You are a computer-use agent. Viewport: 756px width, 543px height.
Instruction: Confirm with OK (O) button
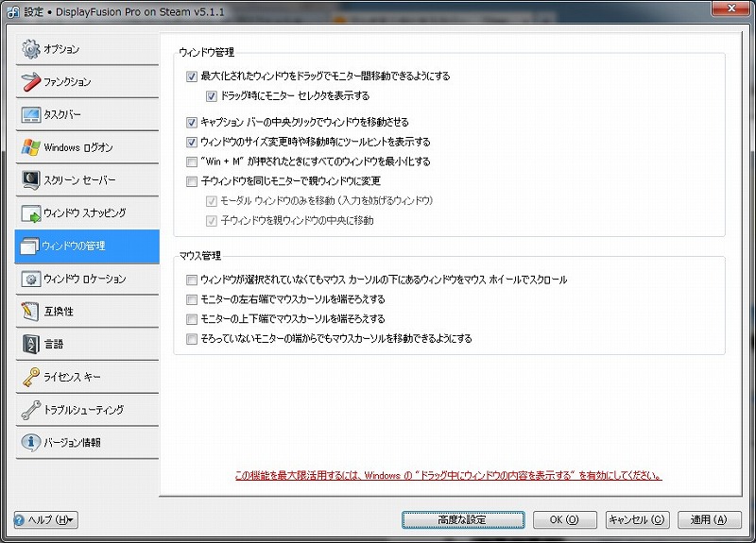564,520
